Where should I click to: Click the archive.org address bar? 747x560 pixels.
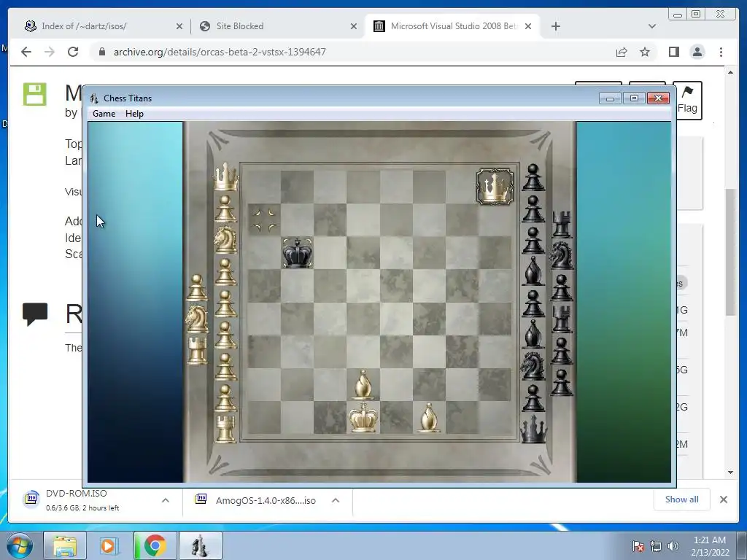[352, 52]
